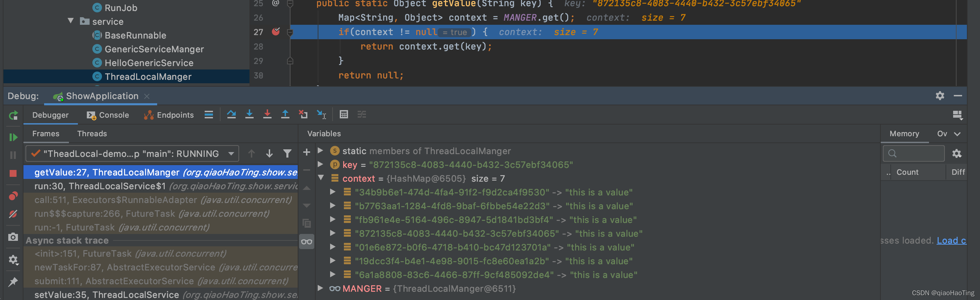Click the Load classes link
This screenshot has width=980, height=300.
(x=951, y=240)
